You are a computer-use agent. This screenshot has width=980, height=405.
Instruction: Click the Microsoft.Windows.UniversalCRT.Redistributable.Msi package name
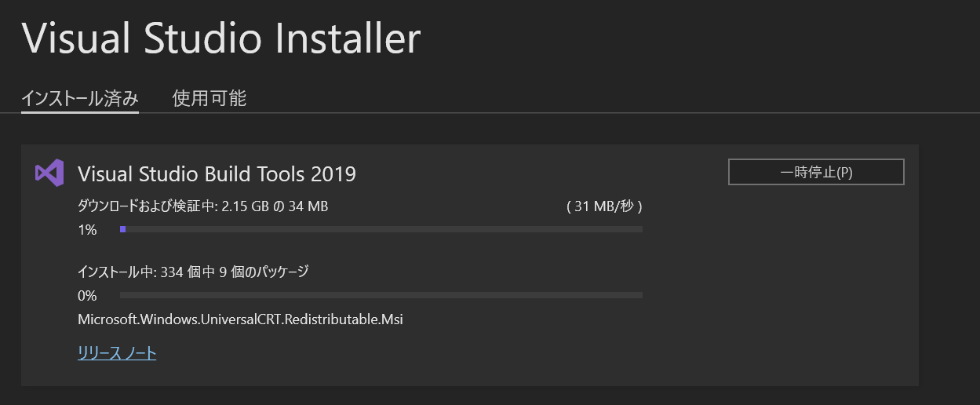coord(240,319)
